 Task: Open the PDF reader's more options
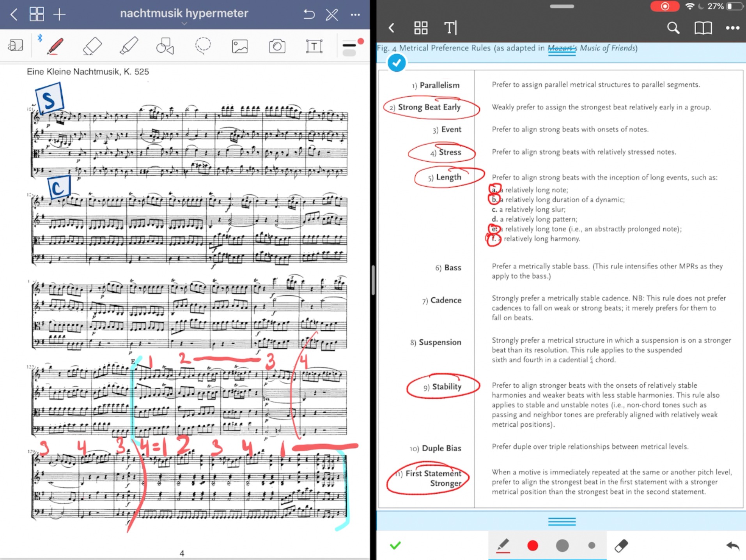pyautogui.click(x=733, y=28)
